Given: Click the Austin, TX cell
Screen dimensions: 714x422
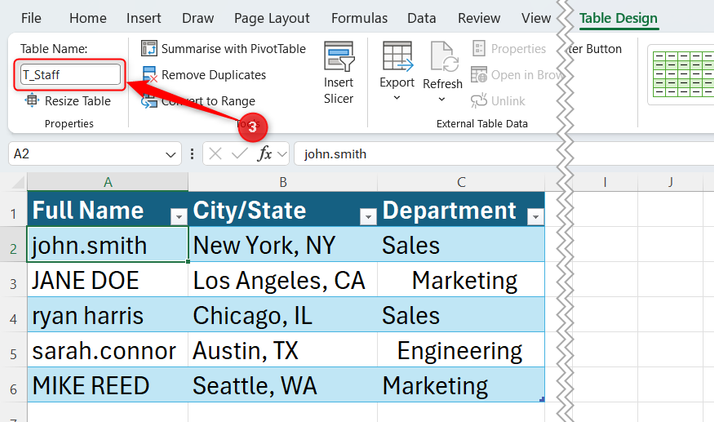Looking at the screenshot, I should [283, 350].
